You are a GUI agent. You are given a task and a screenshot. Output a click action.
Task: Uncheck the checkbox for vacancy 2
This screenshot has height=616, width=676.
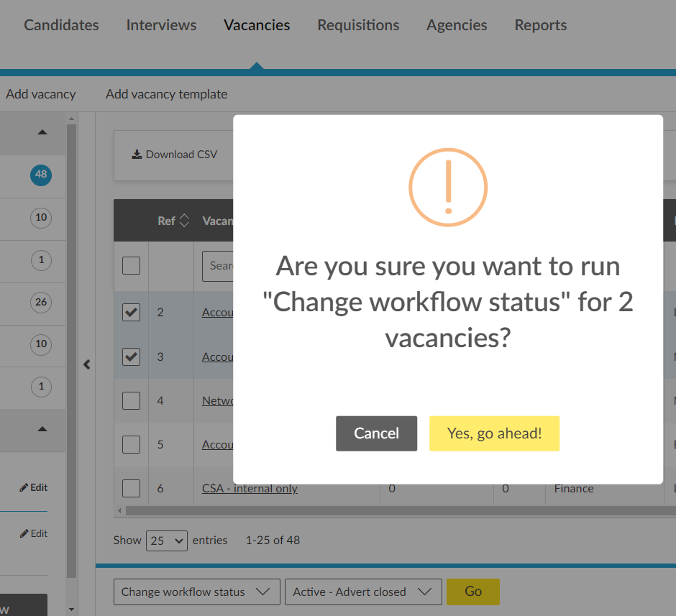[131, 313]
